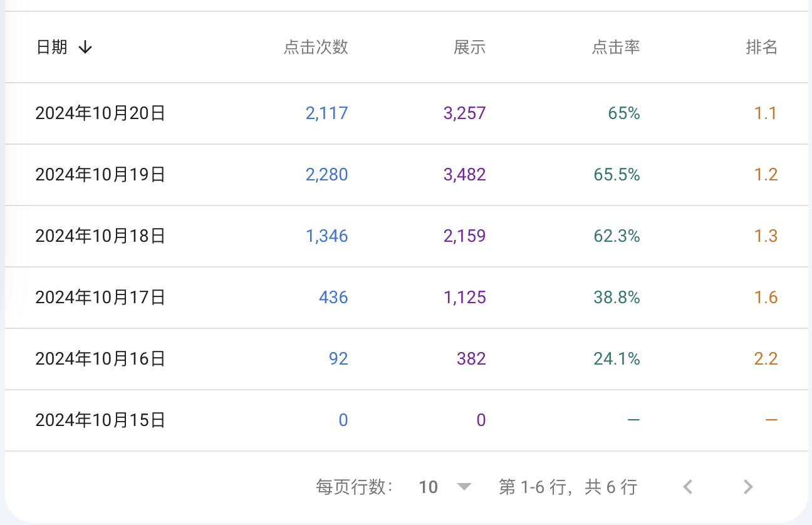Click the 每页行数 label

coord(355,487)
